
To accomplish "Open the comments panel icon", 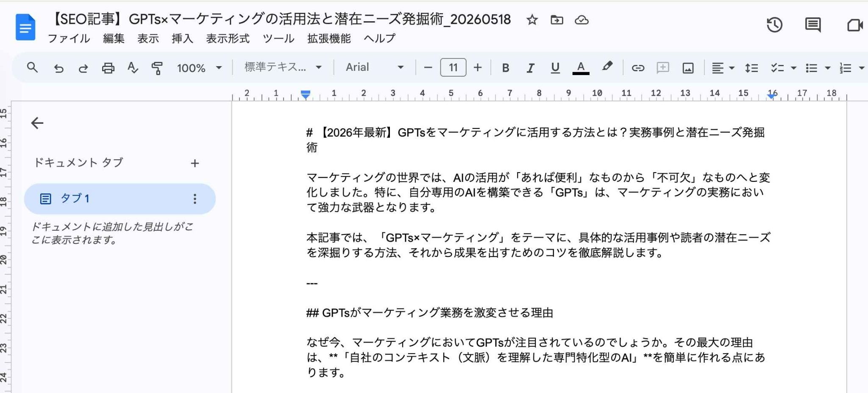I will coord(812,25).
